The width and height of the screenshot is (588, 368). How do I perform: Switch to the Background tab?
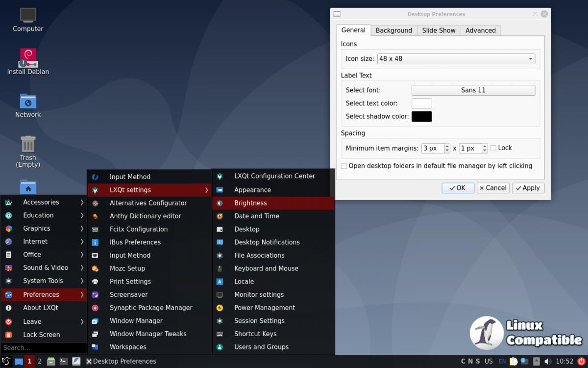(x=393, y=30)
